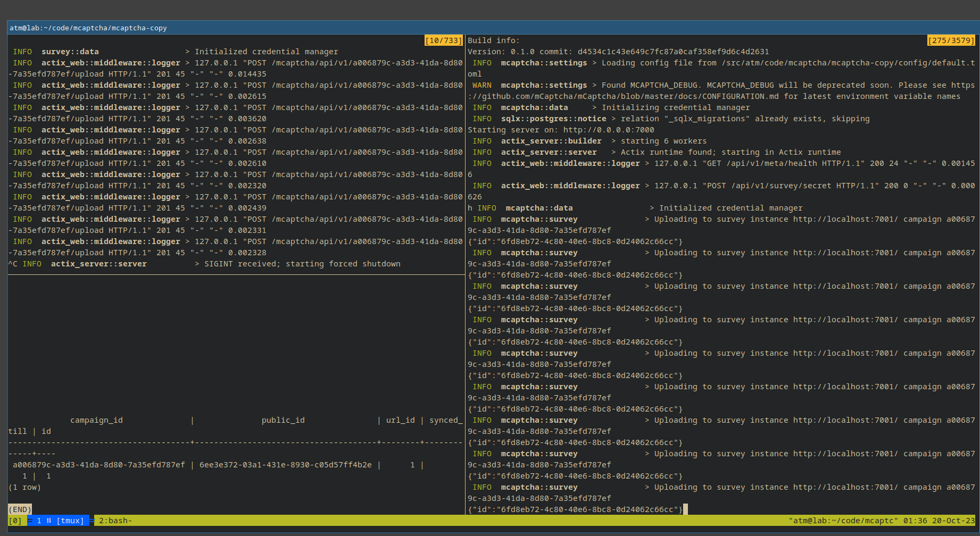Click 'Initializing credential manager' in right pane
This screenshot has width=980, height=536.
tap(676, 107)
